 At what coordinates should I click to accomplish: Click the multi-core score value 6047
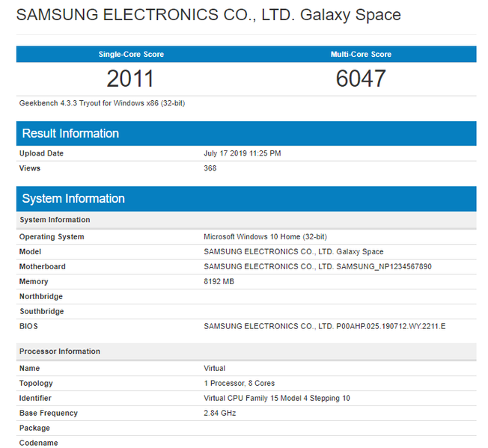(x=361, y=79)
